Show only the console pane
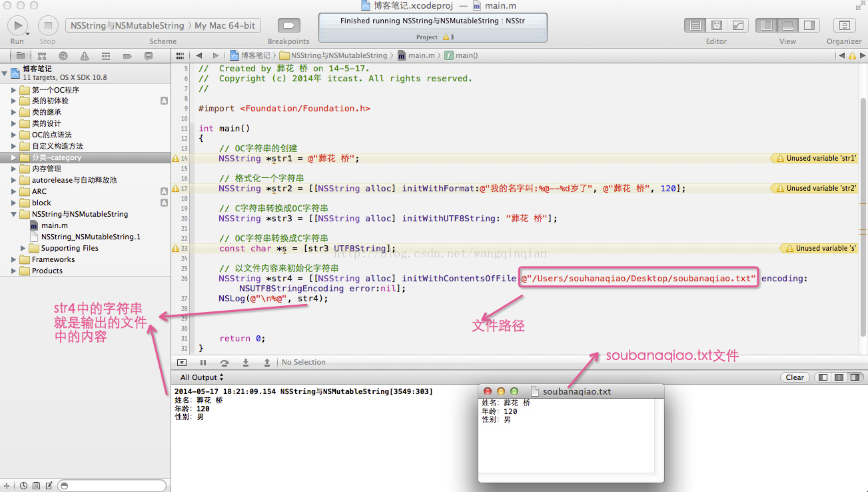The image size is (868, 492). pos(855,377)
